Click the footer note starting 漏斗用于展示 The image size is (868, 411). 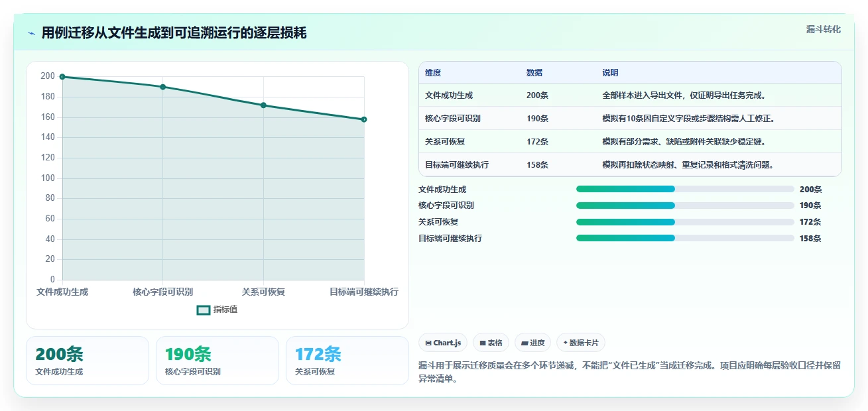pyautogui.click(x=629, y=373)
